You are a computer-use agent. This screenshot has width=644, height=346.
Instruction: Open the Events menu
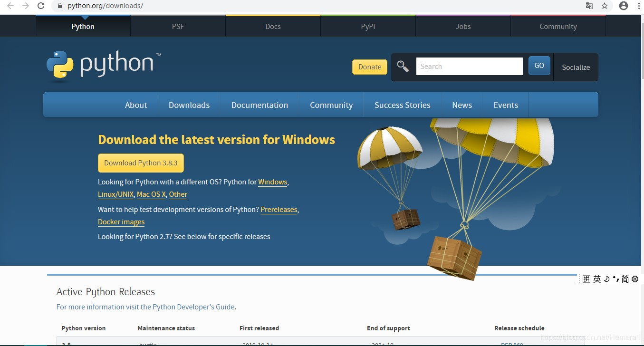click(506, 105)
